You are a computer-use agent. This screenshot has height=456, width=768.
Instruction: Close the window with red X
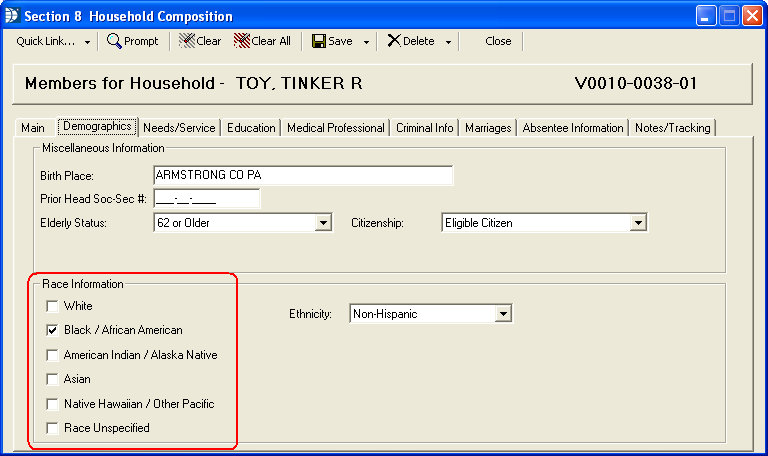click(x=752, y=16)
